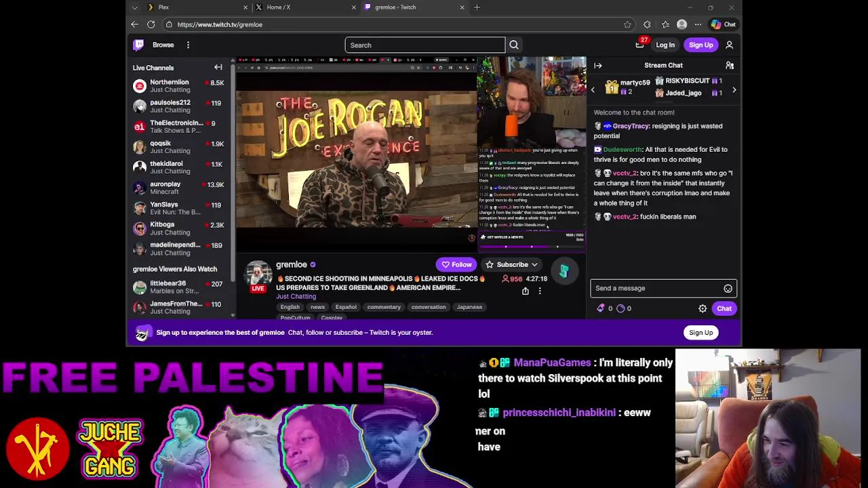Click the Japanese tag
Image resolution: width=868 pixels, height=488 pixels.
(469, 307)
